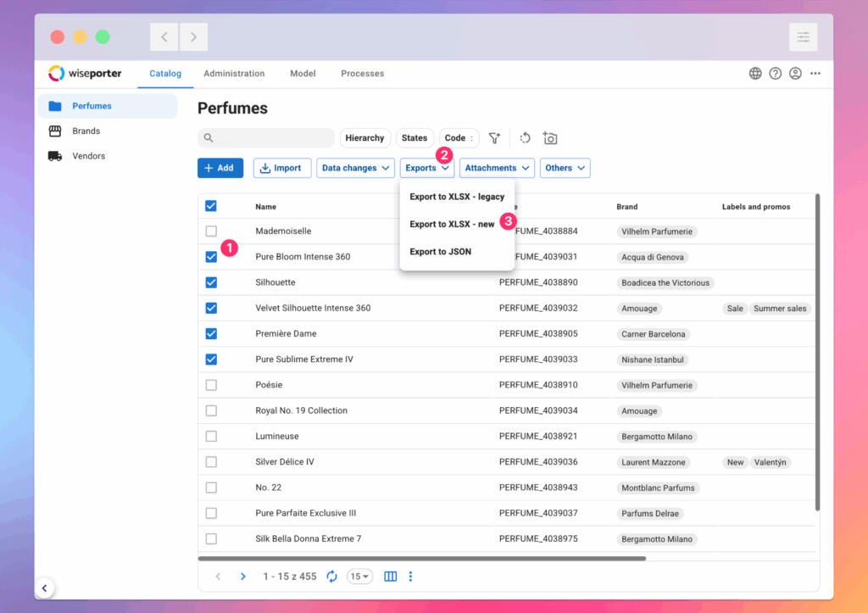Focus the Perfumes search field
The width and height of the screenshot is (868, 613).
point(266,138)
